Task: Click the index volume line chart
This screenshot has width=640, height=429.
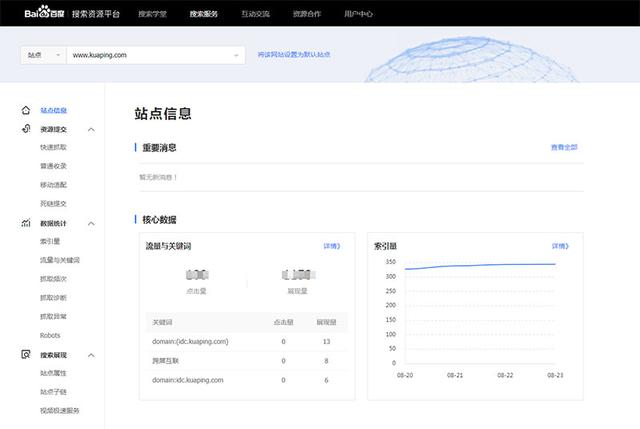Action: pyautogui.click(x=480, y=266)
